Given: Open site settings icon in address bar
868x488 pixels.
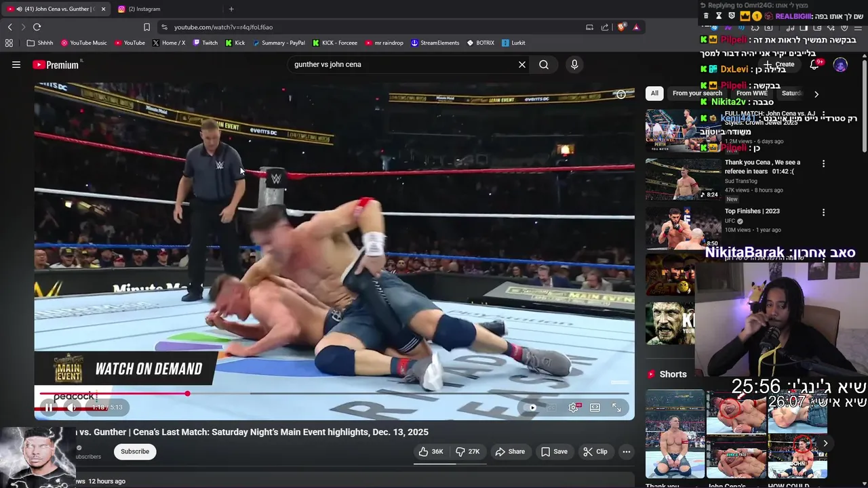Looking at the screenshot, I should click(164, 27).
